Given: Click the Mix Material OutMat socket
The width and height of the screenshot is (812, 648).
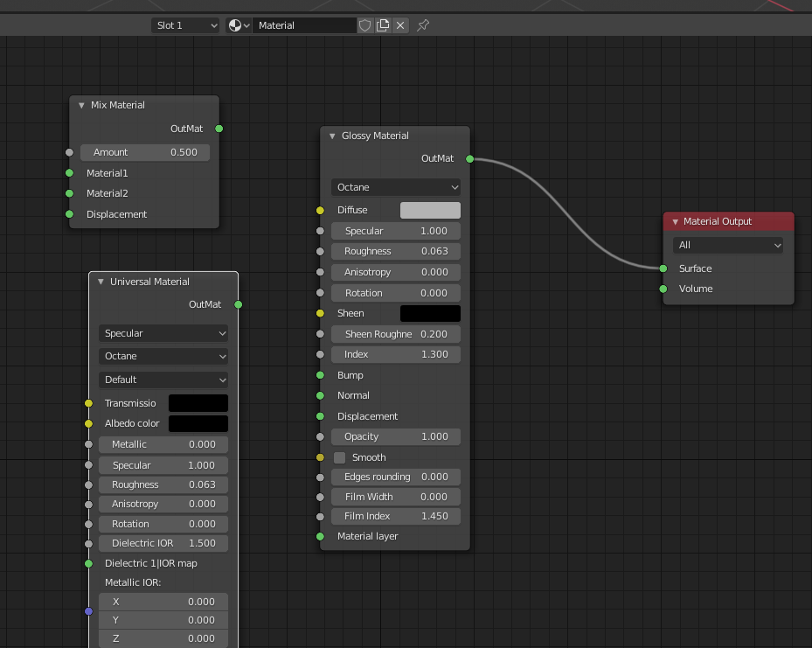Looking at the screenshot, I should pos(219,129).
